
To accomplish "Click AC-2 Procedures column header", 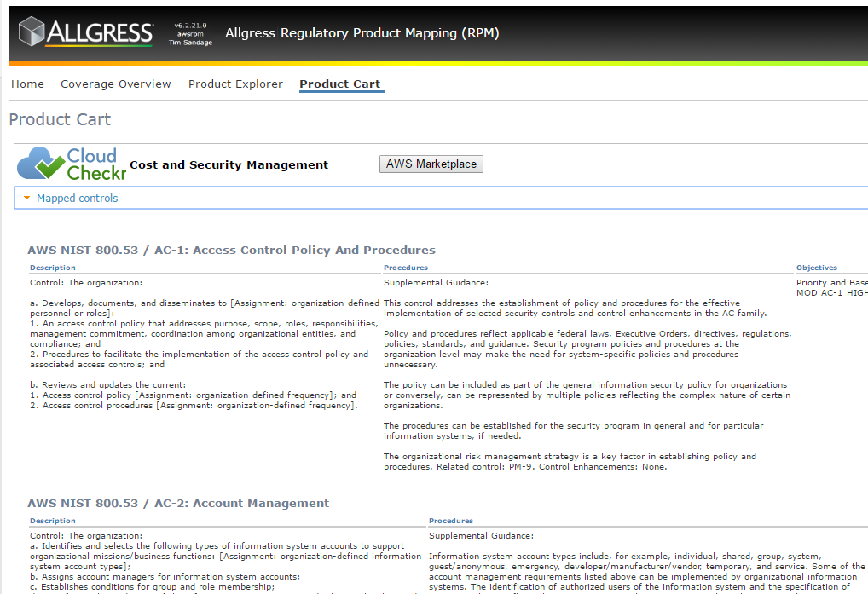I will pos(450,521).
